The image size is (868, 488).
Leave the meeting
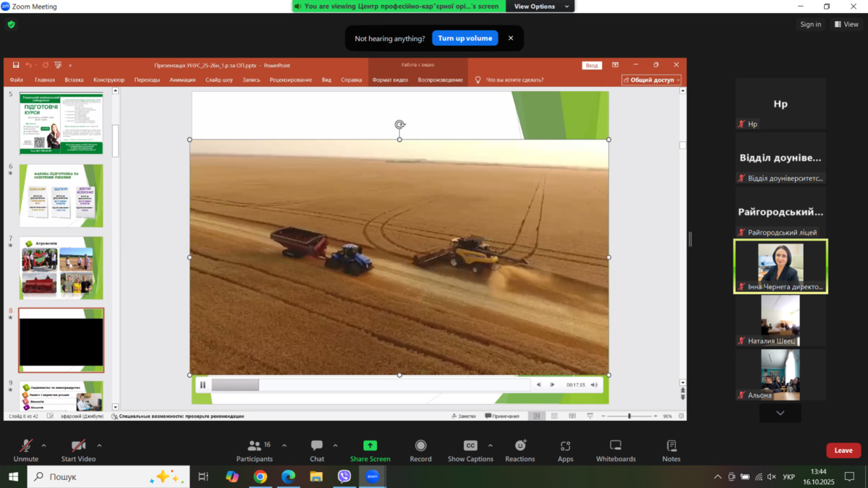(843, 450)
